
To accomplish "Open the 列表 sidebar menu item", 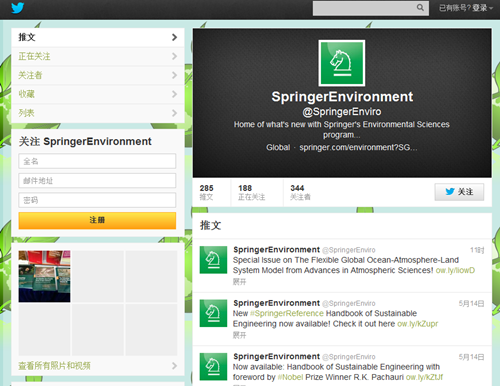I will click(98, 113).
